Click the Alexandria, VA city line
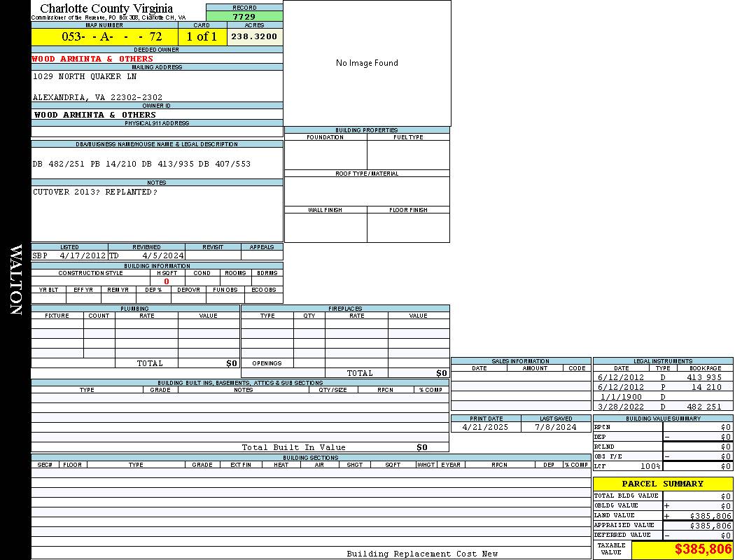Screen dimensions: 735x560 97,97
